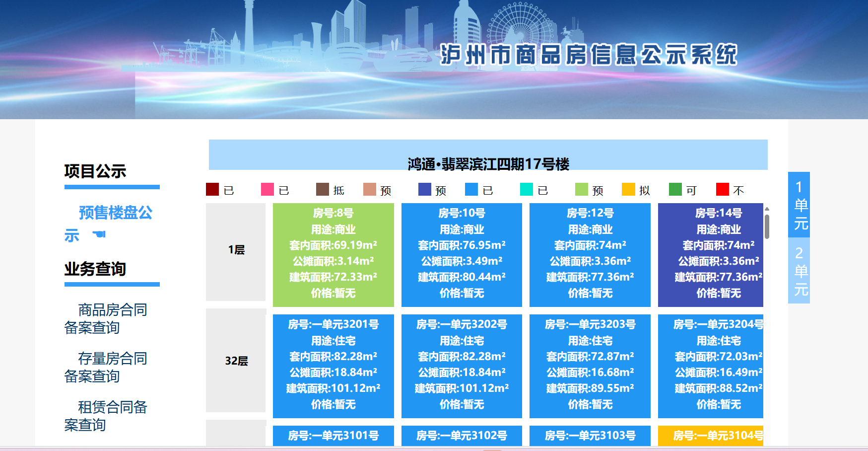Go to 存量房合同备案查询
The image size is (868, 451).
(106, 367)
